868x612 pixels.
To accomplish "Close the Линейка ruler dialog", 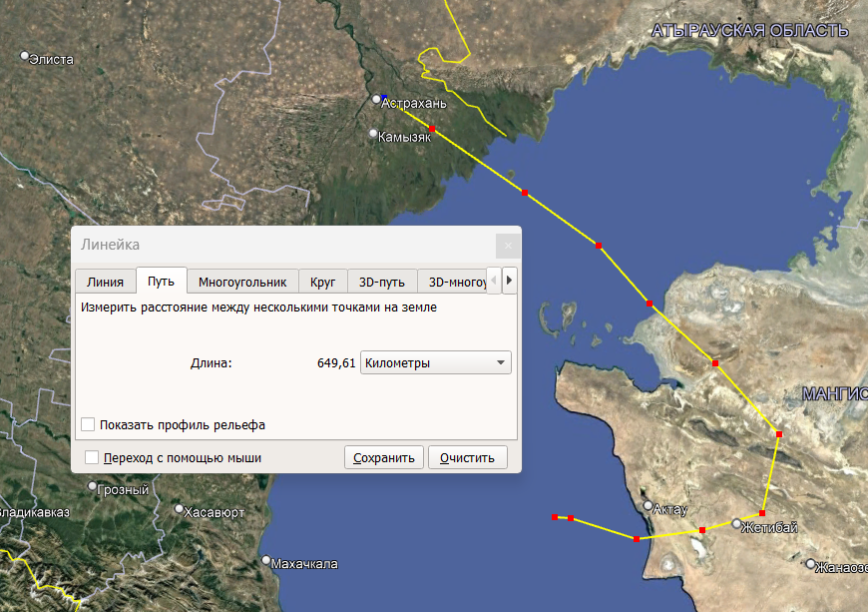I will pyautogui.click(x=508, y=246).
